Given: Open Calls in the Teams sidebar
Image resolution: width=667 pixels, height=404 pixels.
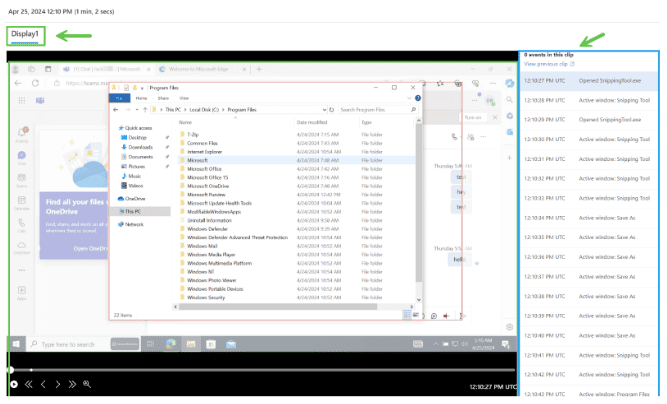Looking at the screenshot, I should point(22,225).
